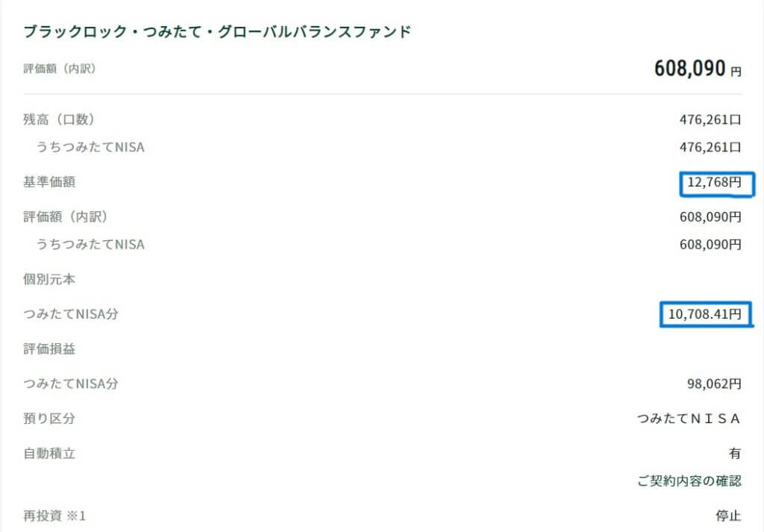764x532 pixels.
Task: Click the 評価損益 label
Action: (x=49, y=349)
